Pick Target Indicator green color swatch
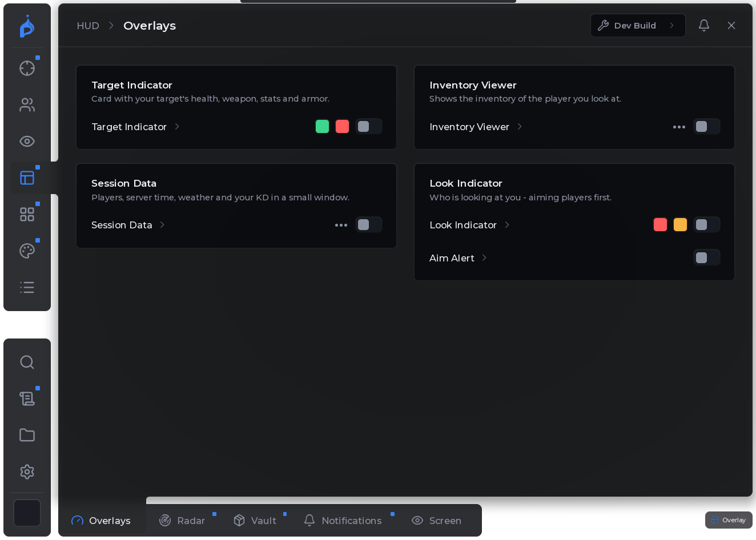This screenshot has width=756, height=540. [322, 126]
